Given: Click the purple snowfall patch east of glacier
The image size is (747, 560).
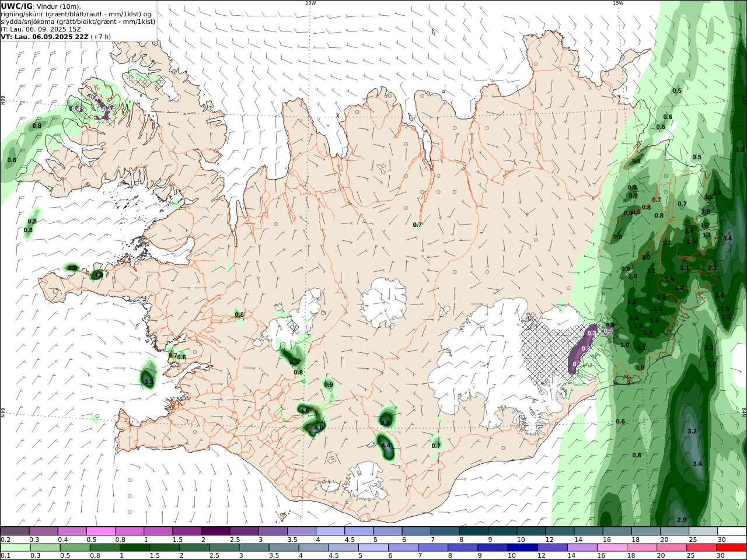Looking at the screenshot, I should tap(582, 350).
